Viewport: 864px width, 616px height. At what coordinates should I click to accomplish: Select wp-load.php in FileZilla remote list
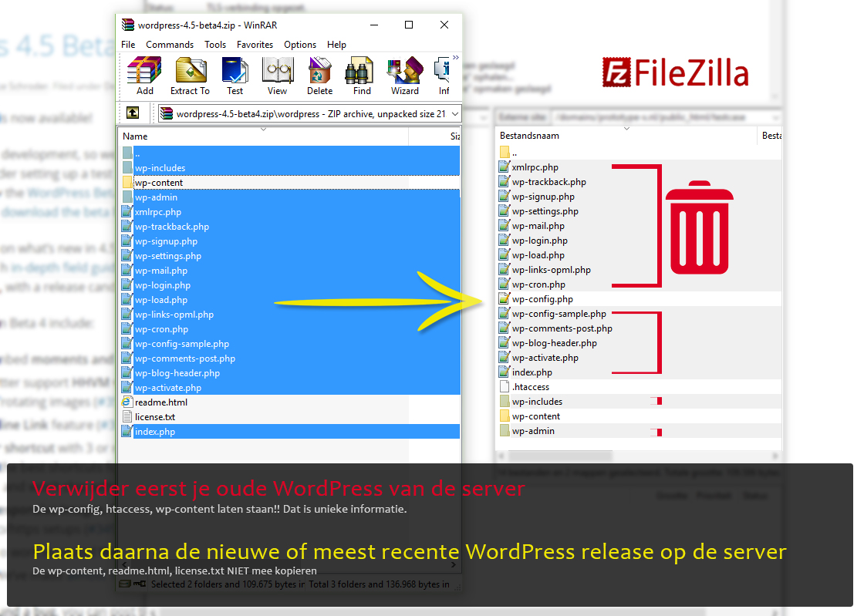[x=639, y=255]
